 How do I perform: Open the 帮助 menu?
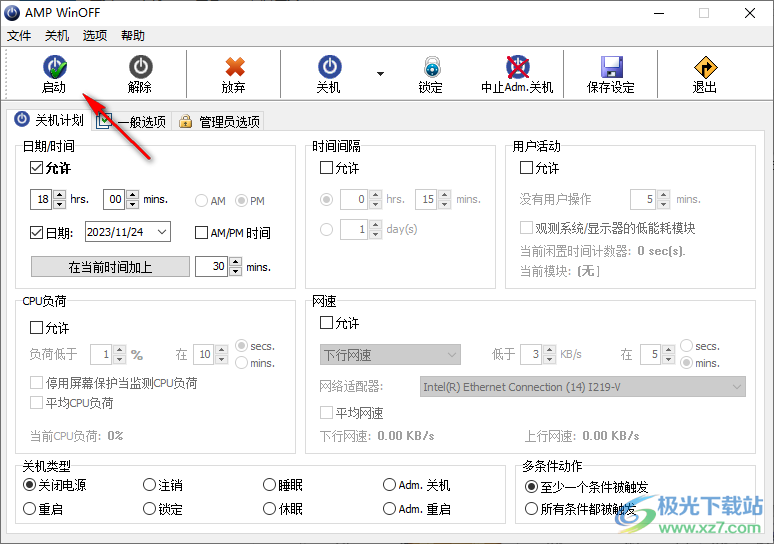point(133,36)
